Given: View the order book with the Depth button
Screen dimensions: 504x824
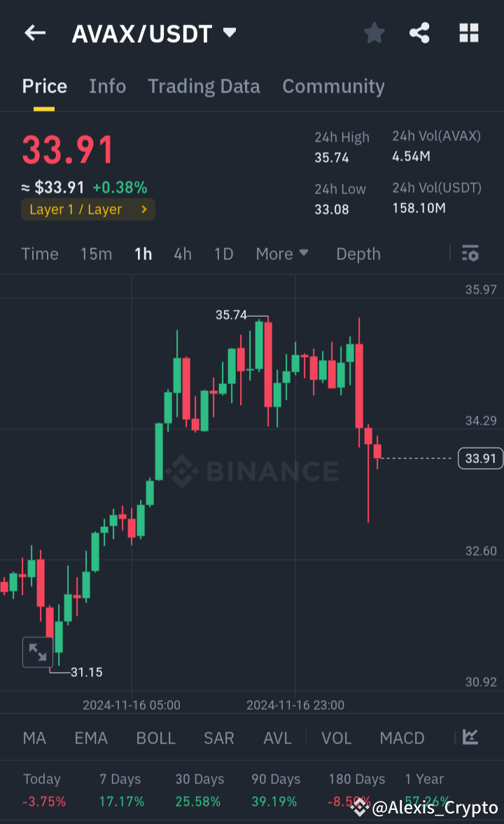Looking at the screenshot, I should 358,254.
